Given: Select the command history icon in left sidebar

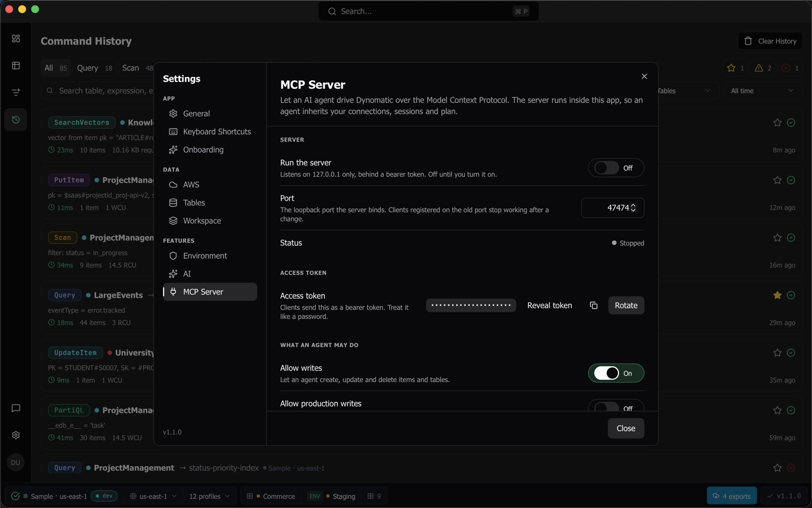Looking at the screenshot, I should (16, 120).
